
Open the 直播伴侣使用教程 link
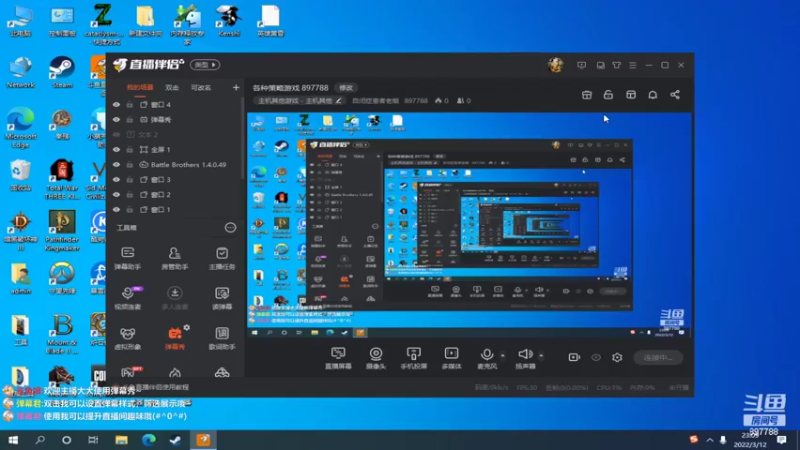[159, 387]
